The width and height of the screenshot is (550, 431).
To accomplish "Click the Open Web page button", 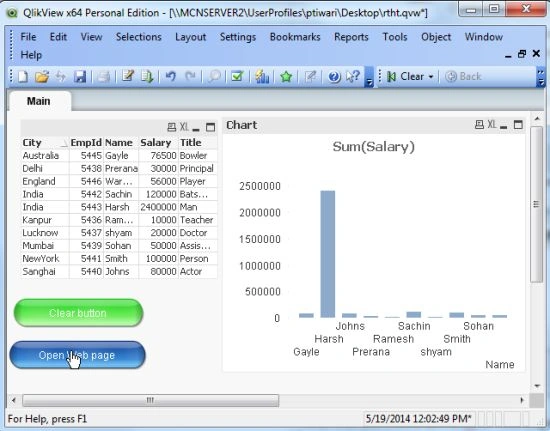I will [77, 355].
